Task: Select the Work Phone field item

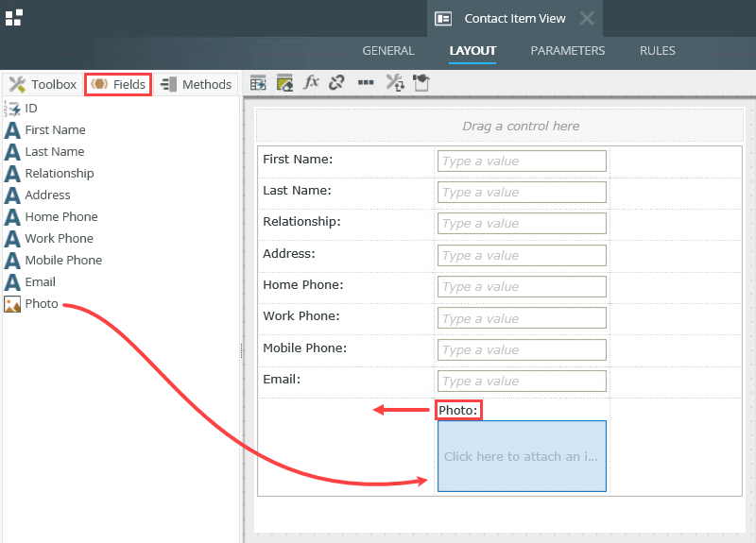Action: [x=49, y=239]
